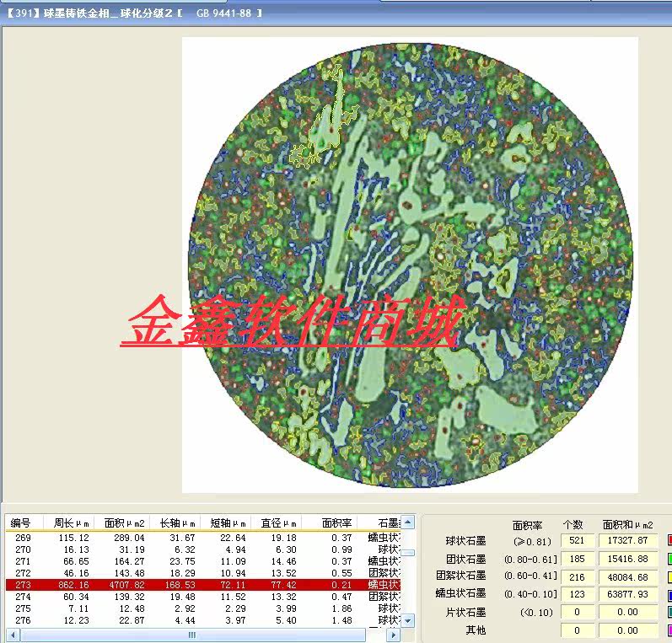Viewport: 672px width, 643px height.
Task: Click the blue 蠕虫状石墨 color swatch
Action: [x=669, y=594]
